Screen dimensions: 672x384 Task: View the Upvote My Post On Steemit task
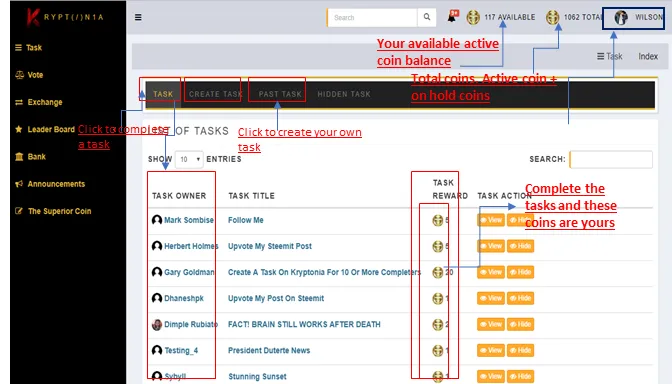click(491, 298)
